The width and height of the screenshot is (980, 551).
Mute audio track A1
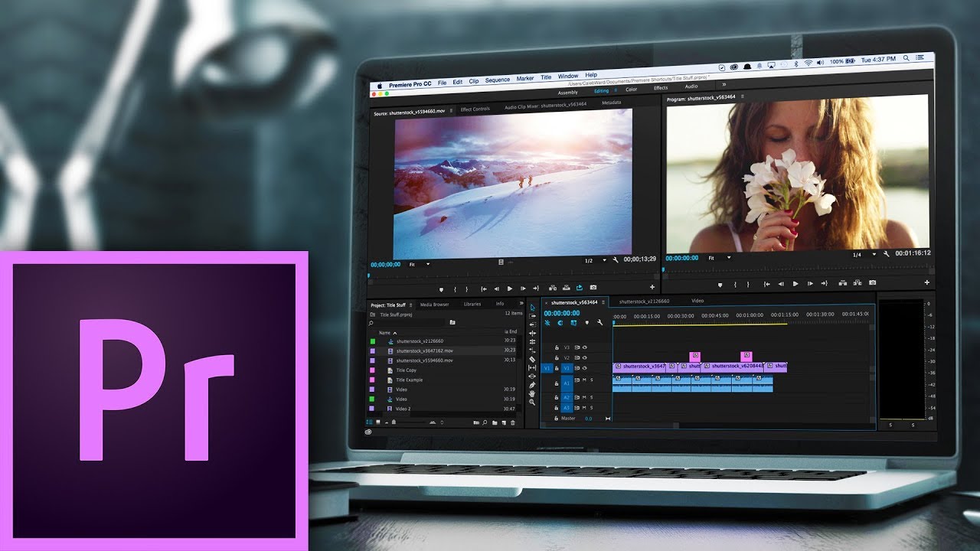(x=584, y=380)
